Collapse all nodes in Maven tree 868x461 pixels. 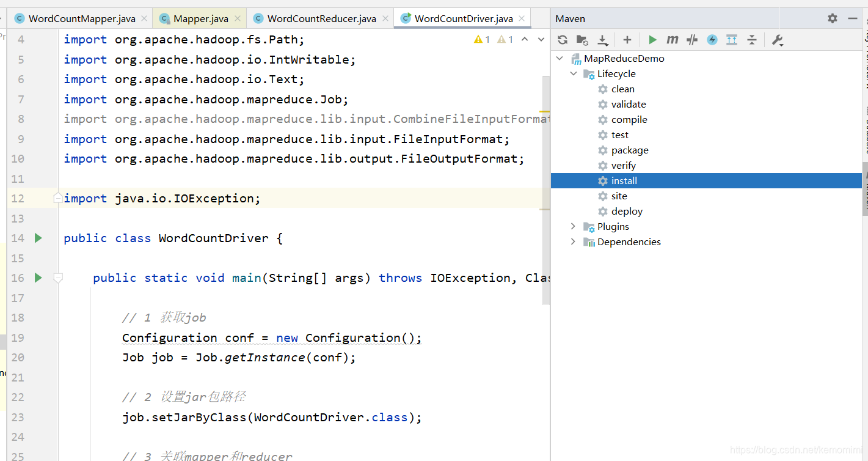pyautogui.click(x=752, y=40)
